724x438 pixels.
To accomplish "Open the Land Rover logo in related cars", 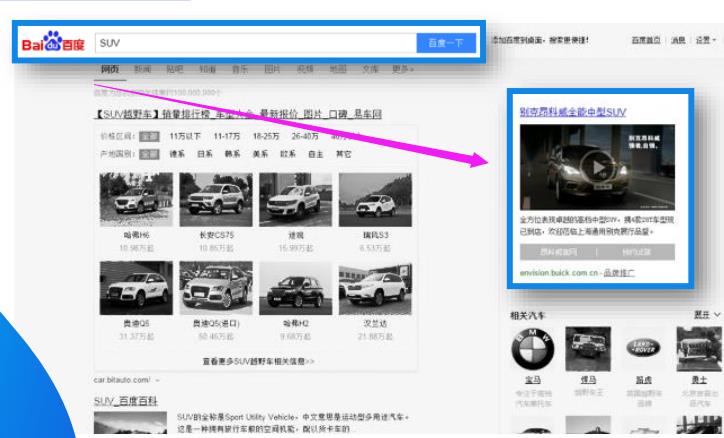I will coord(644,348).
